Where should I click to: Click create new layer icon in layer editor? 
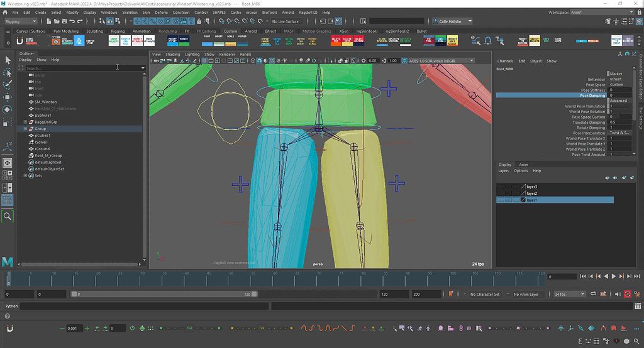pyautogui.click(x=623, y=178)
